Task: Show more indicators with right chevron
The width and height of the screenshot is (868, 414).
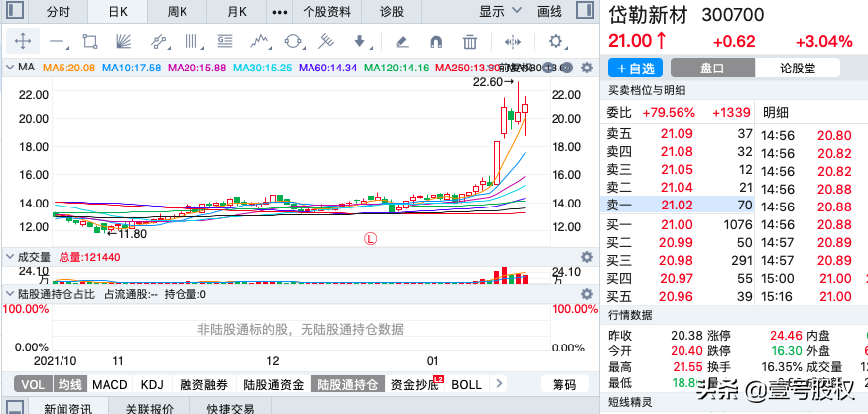Action: [499, 384]
